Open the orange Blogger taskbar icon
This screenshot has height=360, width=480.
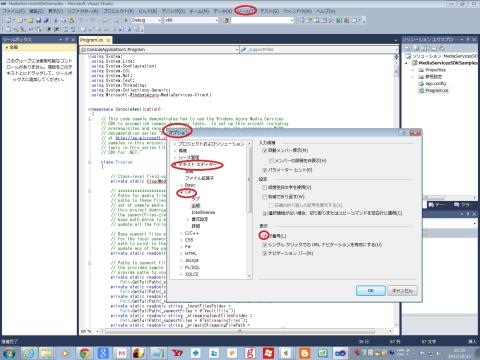(x=304, y=353)
